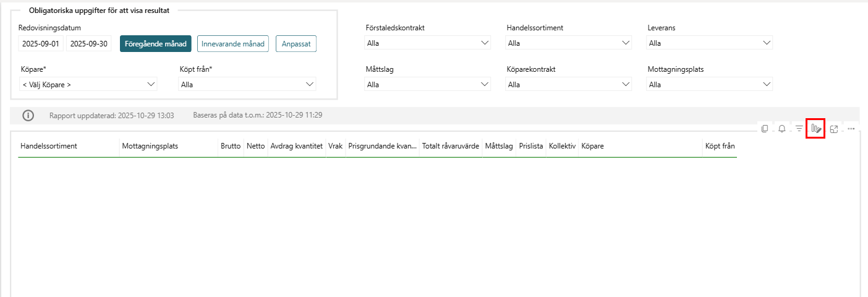Click the end date field 2025-09-30
The width and height of the screenshot is (868, 297).
click(x=89, y=44)
